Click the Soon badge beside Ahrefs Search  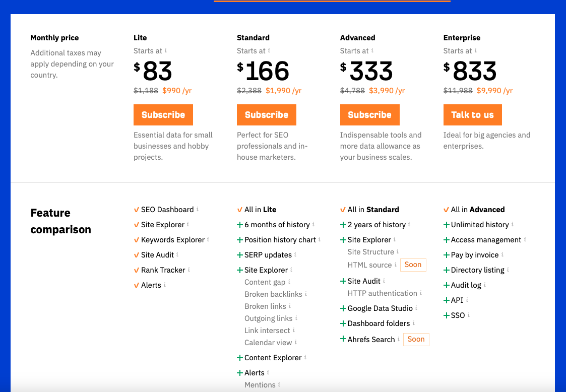click(416, 339)
